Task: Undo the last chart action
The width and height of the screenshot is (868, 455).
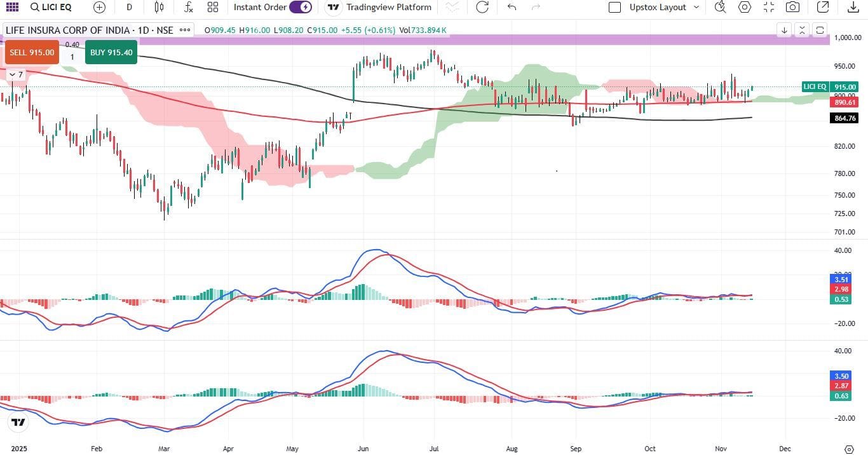Action: click(x=512, y=7)
